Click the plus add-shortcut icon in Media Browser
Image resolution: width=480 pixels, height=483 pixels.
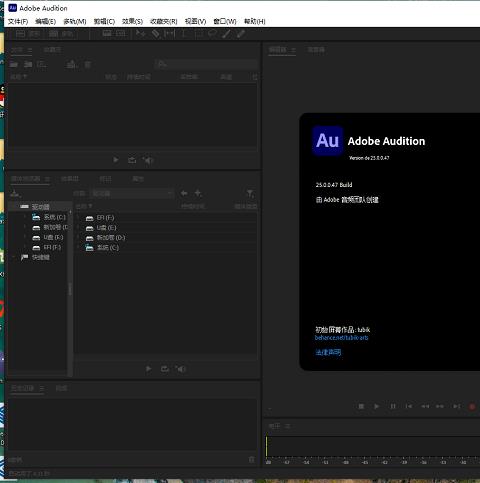(198, 193)
